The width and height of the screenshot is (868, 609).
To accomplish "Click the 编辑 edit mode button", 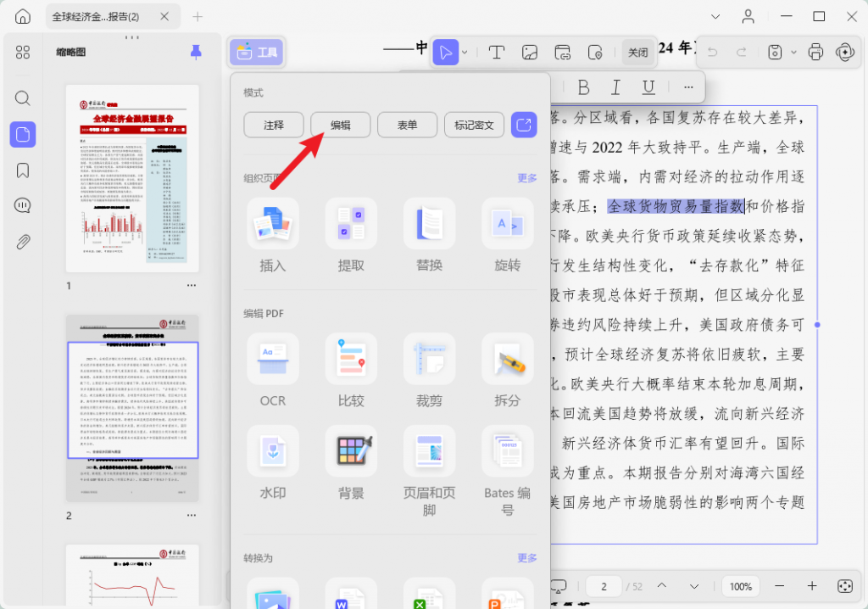I will click(x=340, y=124).
